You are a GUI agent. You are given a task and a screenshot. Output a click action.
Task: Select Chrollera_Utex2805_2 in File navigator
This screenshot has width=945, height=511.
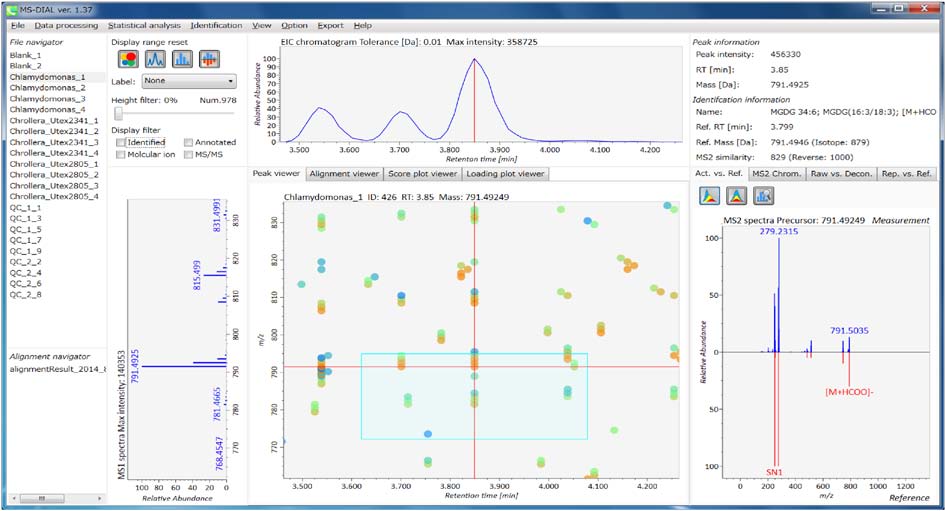54,175
